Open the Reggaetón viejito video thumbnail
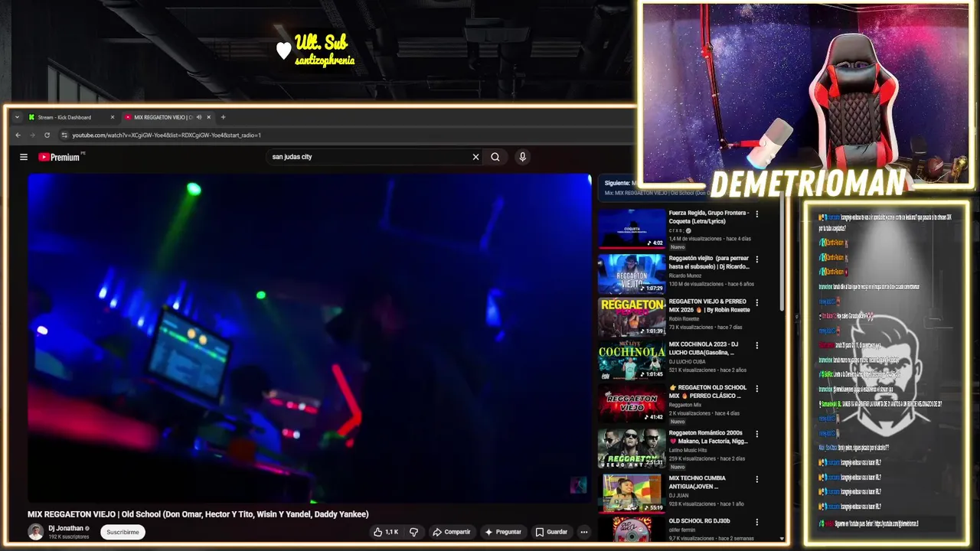Viewport: 980px width, 551px height. [632, 272]
